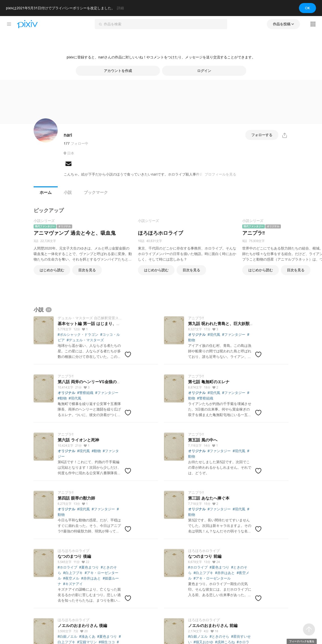Click アカウントを作成 button
Image resolution: width=322 pixels, height=644 pixels.
118,71
